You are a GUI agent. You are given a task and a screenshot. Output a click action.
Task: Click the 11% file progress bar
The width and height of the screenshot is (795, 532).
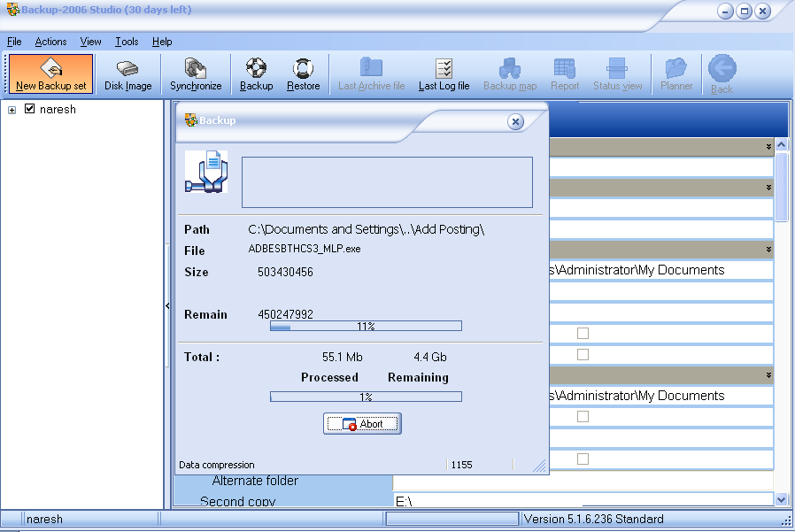[x=366, y=326]
